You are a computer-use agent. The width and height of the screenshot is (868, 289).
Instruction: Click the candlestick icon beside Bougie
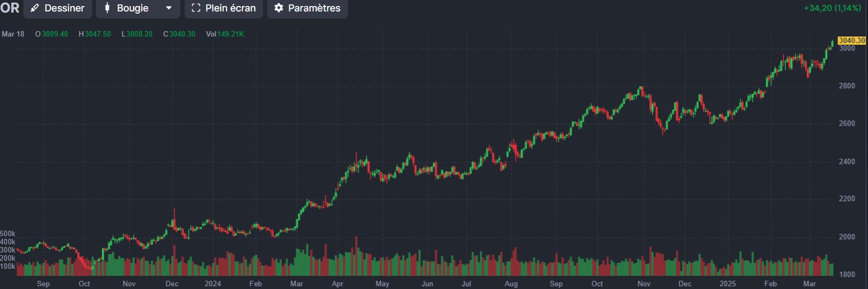point(107,8)
